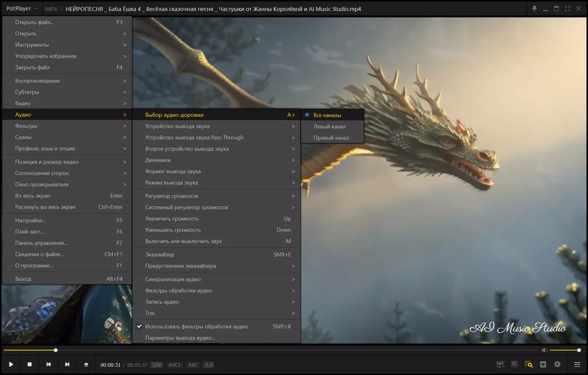The width and height of the screenshot is (588, 375).
Task: Click Включить или выключить звук
Action: click(x=216, y=241)
